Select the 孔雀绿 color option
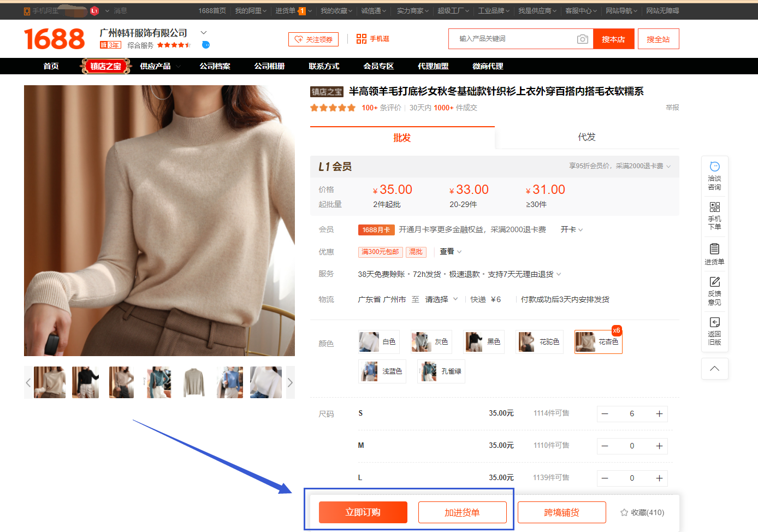The image size is (758, 532). coord(441,371)
